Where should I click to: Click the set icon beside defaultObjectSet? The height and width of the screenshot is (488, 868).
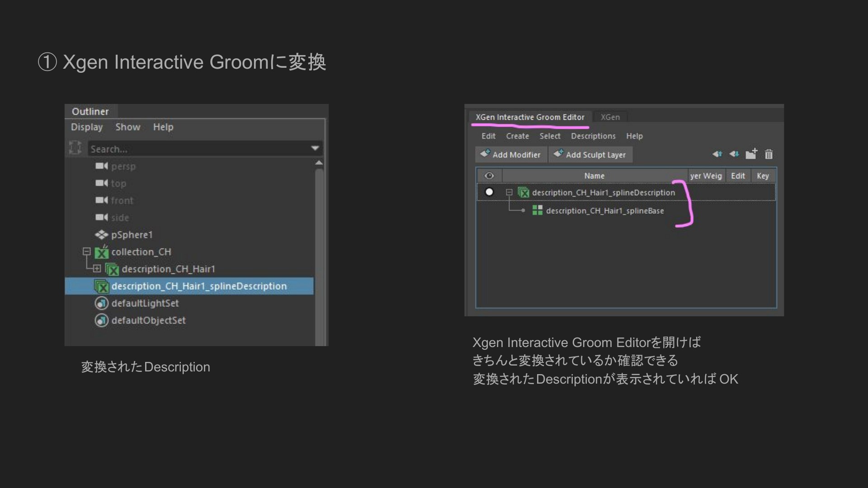pyautogui.click(x=102, y=320)
